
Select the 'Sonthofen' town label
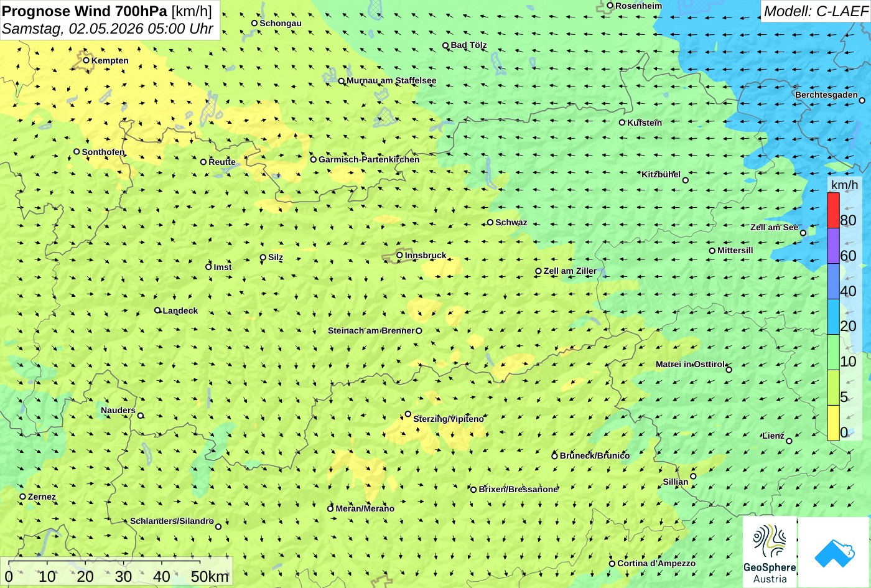point(103,152)
